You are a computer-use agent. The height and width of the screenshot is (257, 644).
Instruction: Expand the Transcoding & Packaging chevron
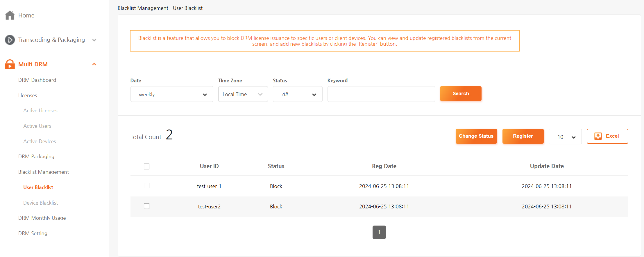click(x=94, y=40)
